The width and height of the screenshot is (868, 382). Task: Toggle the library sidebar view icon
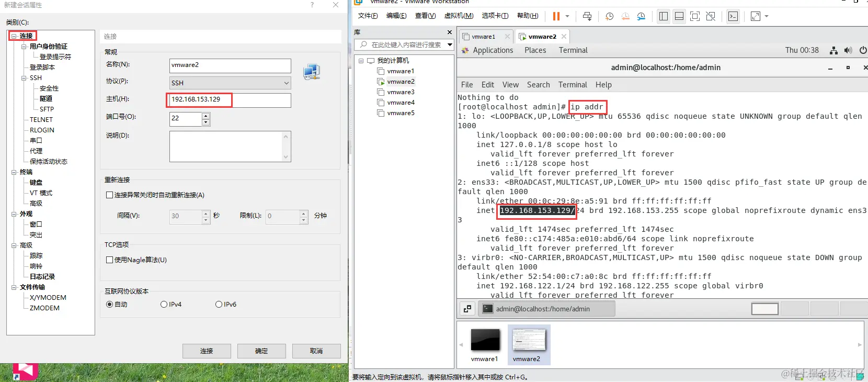coord(664,16)
